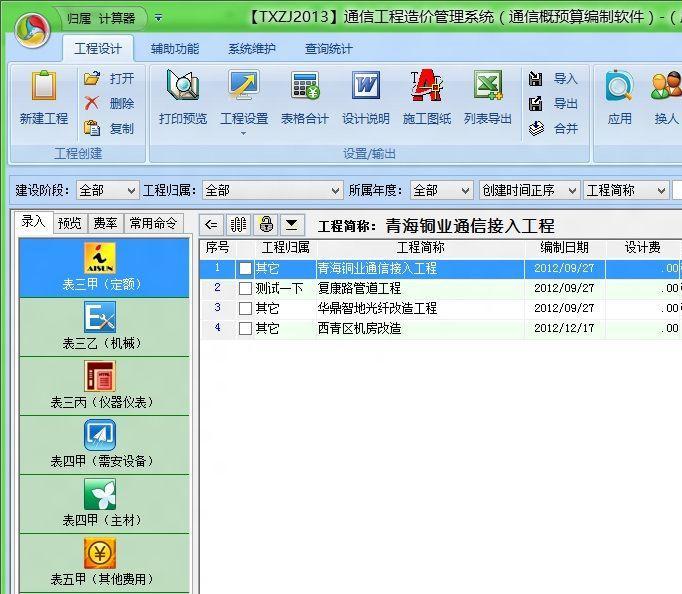Select project 复康路管道工程
The height and width of the screenshot is (594, 682).
359,288
